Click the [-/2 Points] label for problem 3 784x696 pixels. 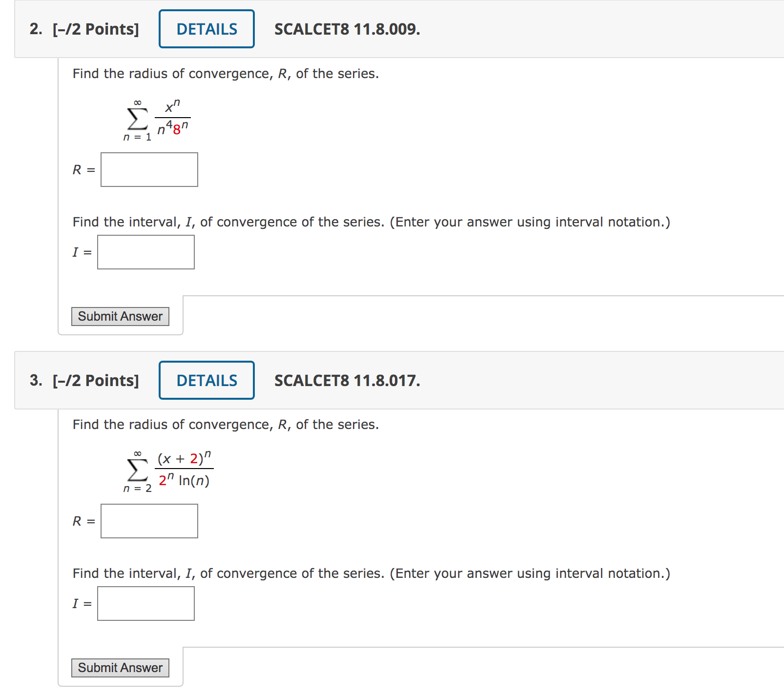[95, 380]
